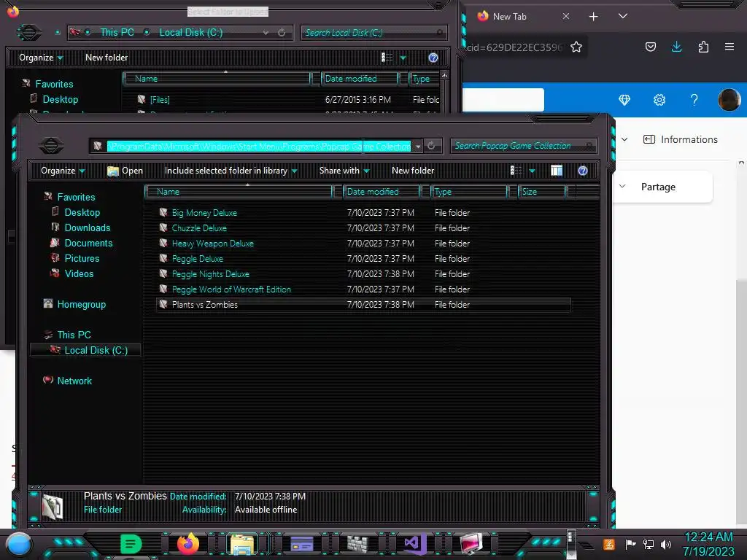Click the Pocket save icon in Firefox
Image resolution: width=747 pixels, height=560 pixels.
650,47
